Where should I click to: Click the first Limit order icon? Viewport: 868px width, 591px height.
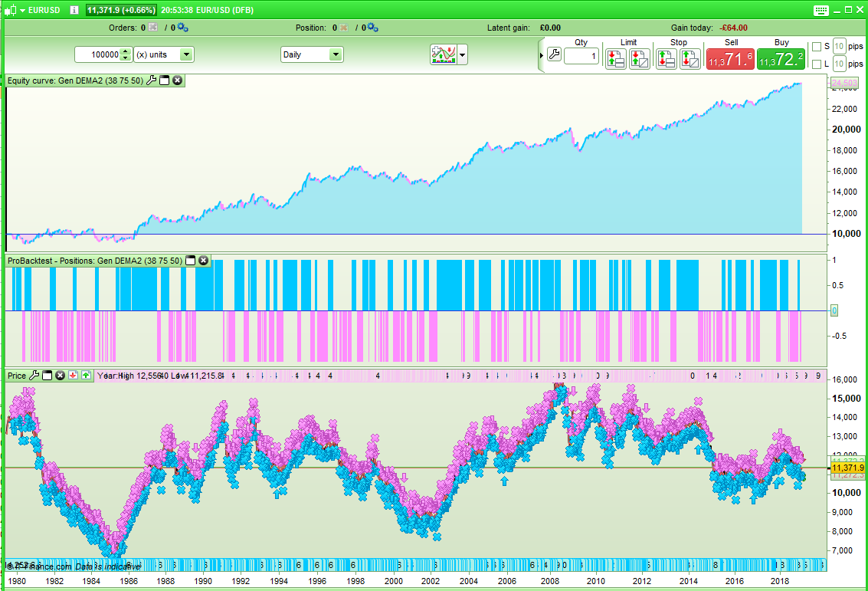click(x=615, y=58)
